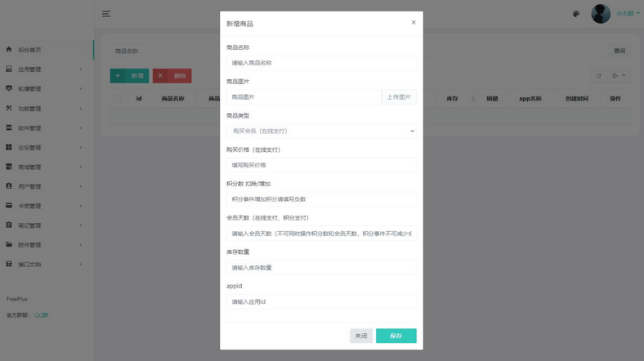The width and height of the screenshot is (644, 361).
Task: Click the 查询 search button
Action: coord(619,51)
